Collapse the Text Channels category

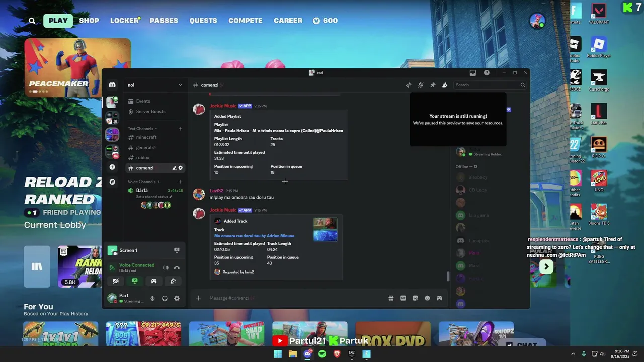tap(143, 129)
